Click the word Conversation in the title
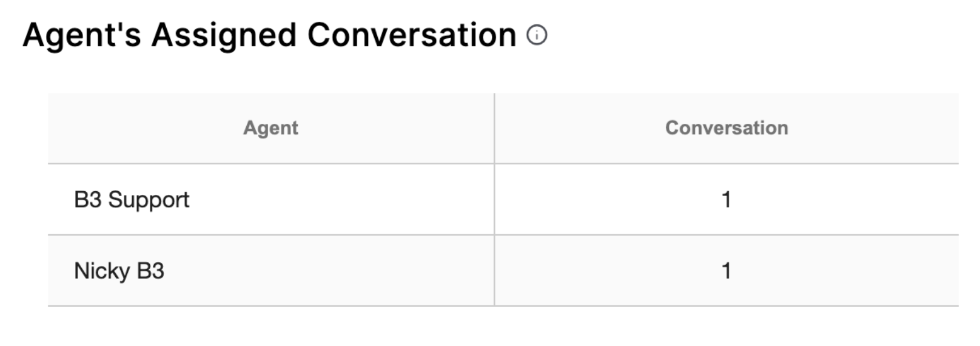This screenshot has width=980, height=346. (x=412, y=35)
